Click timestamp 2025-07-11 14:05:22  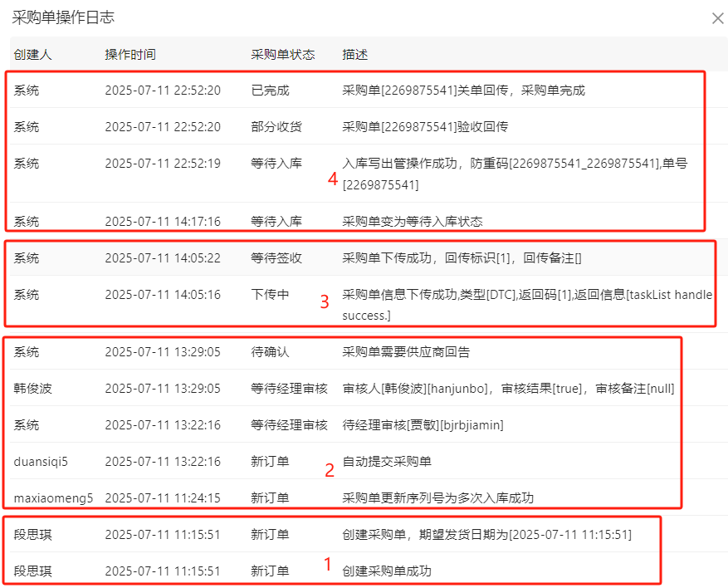coord(163,258)
